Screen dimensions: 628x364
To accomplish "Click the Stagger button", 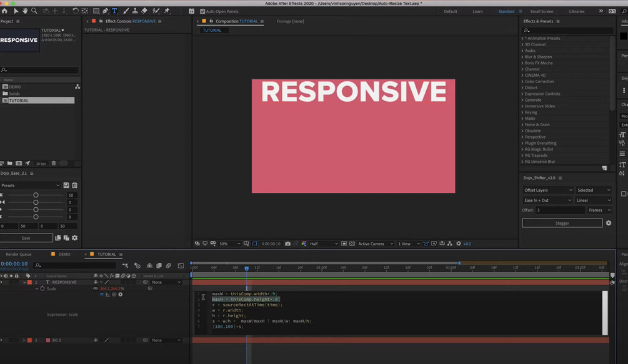I will pyautogui.click(x=562, y=223).
